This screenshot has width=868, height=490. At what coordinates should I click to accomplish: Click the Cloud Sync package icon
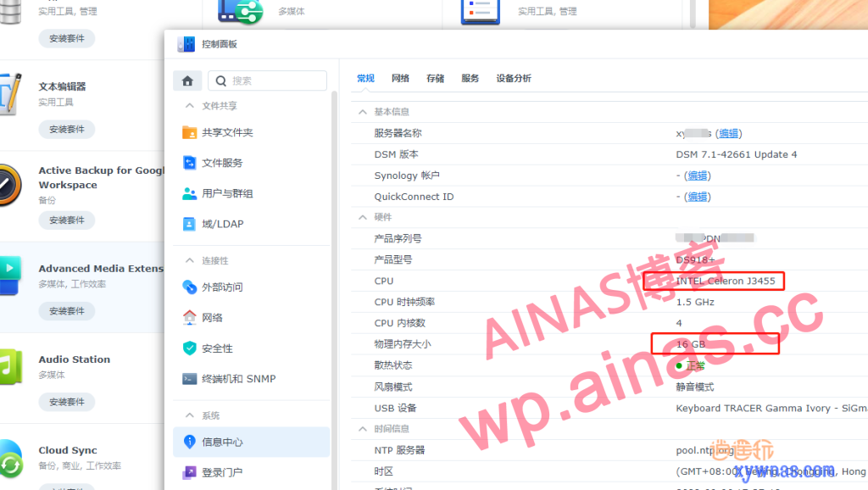point(10,459)
